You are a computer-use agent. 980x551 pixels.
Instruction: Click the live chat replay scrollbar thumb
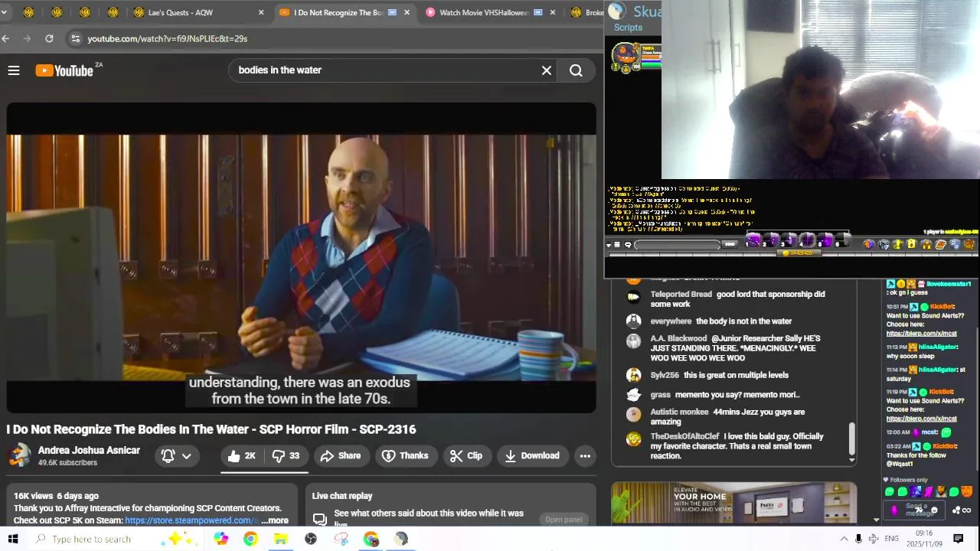851,439
